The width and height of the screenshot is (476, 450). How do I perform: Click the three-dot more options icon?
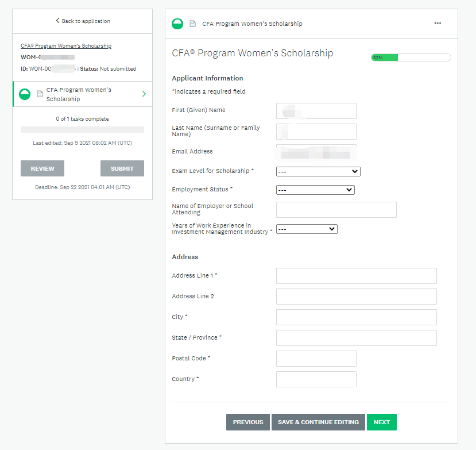pyautogui.click(x=438, y=24)
